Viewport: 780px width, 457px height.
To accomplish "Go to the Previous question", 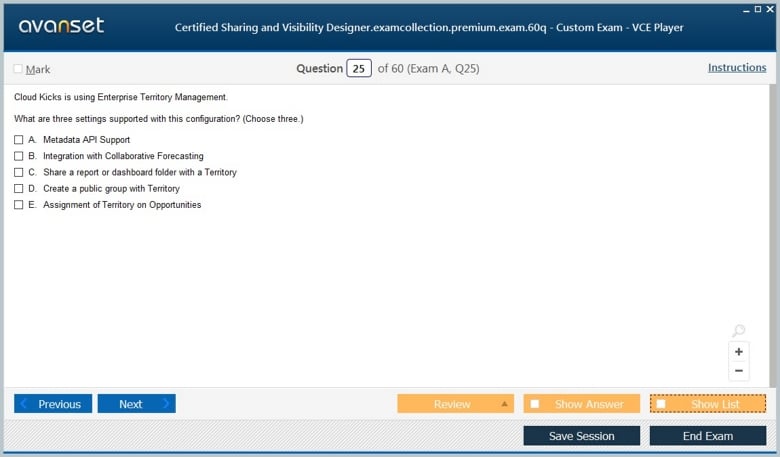I will point(53,404).
